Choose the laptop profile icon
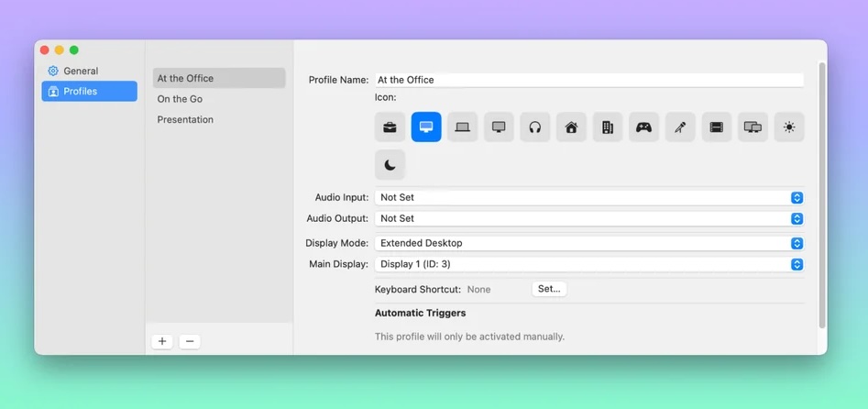The width and height of the screenshot is (868, 409). (463, 127)
